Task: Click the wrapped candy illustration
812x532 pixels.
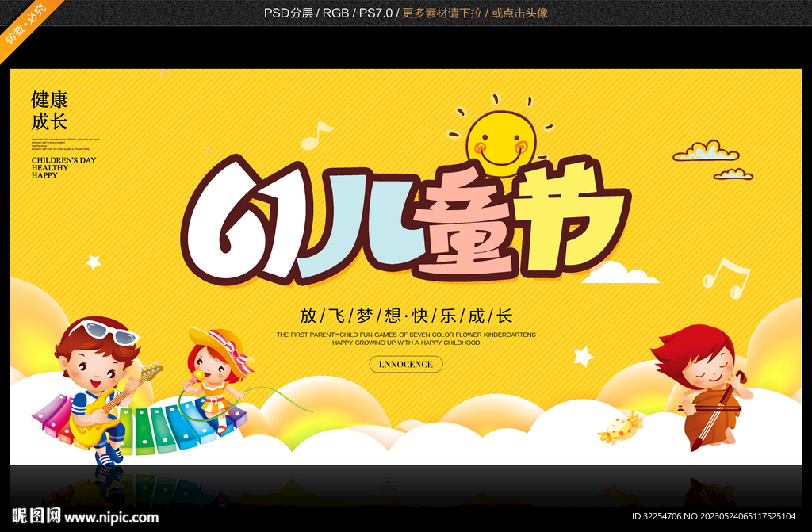Action: [620, 428]
